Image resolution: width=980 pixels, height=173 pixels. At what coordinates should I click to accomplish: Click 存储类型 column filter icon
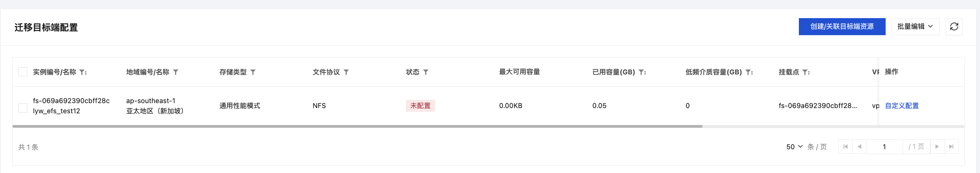[253, 72]
